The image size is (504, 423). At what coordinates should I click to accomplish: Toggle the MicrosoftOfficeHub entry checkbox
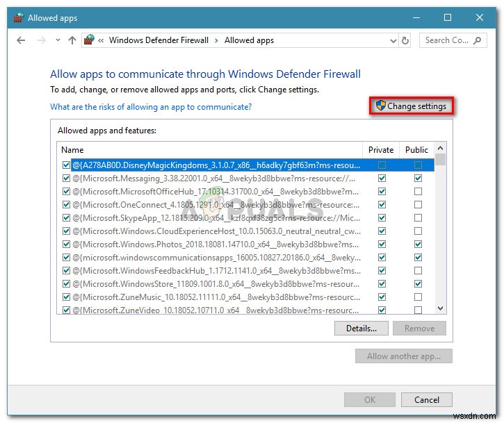(66, 192)
